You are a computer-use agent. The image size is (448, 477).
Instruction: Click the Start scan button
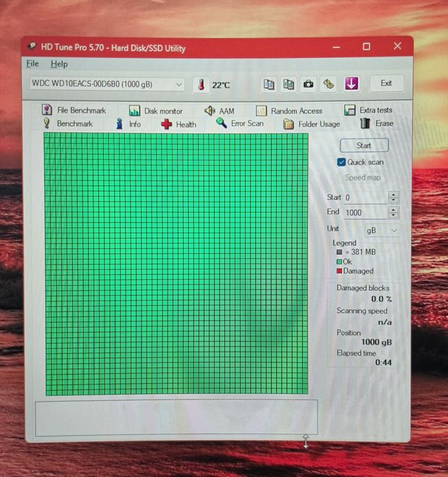click(x=364, y=145)
